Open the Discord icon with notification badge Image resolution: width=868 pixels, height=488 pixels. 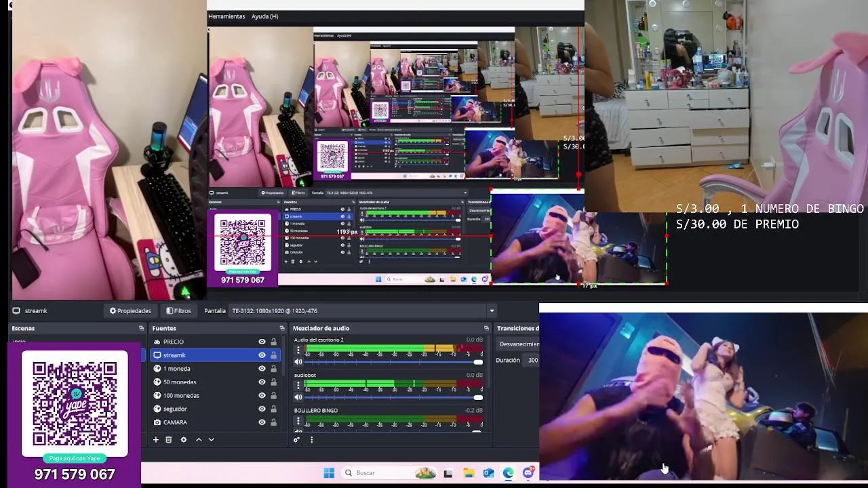click(x=528, y=472)
